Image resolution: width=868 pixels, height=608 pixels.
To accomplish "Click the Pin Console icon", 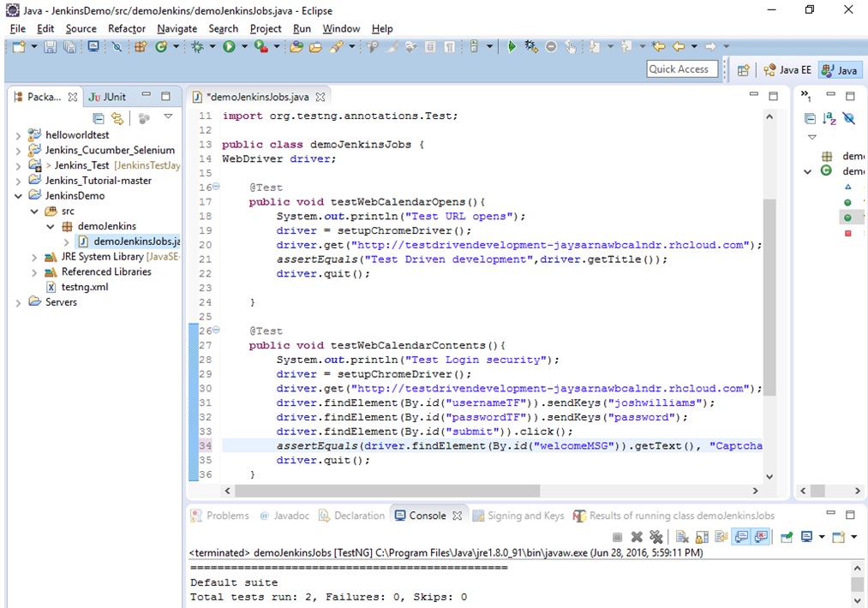I will pos(786,537).
